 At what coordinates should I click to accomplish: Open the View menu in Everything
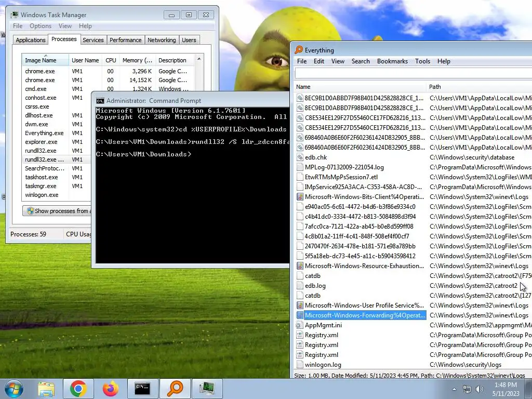click(x=338, y=61)
